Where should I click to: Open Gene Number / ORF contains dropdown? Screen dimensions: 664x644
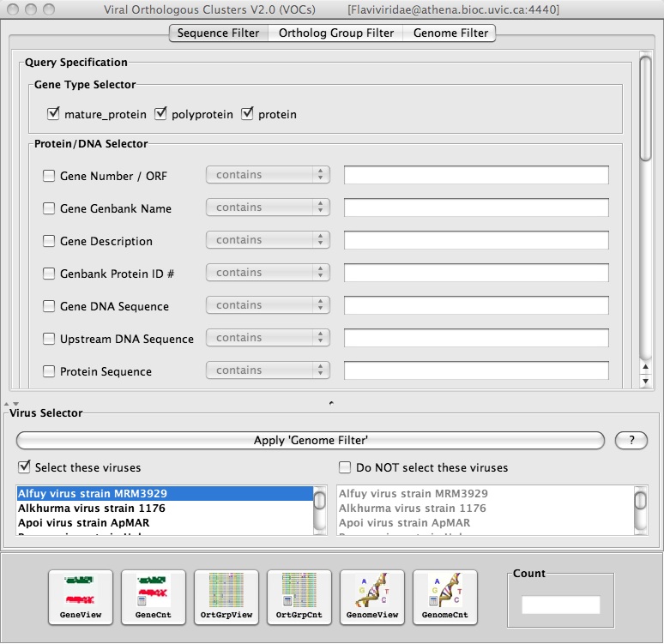click(x=268, y=174)
